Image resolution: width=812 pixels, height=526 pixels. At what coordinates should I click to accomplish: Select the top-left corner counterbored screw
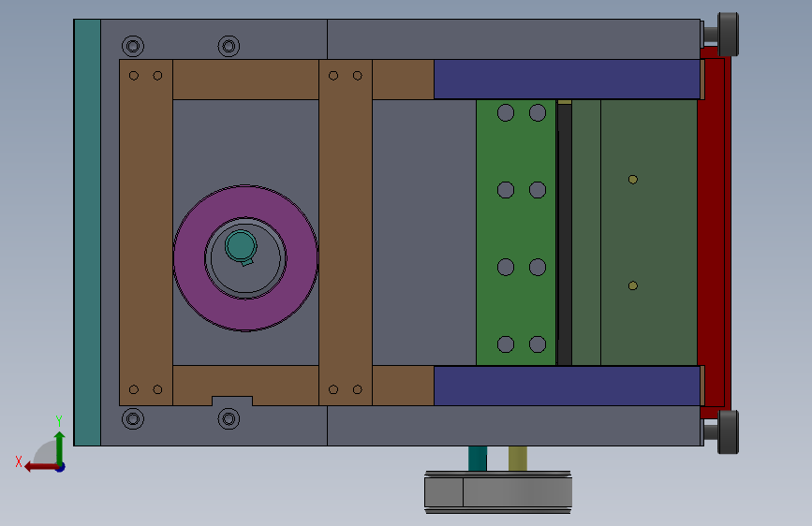click(x=133, y=46)
